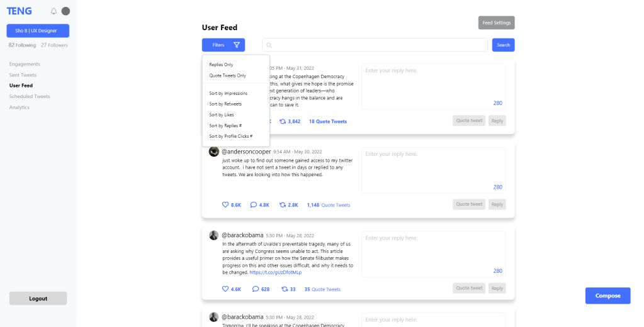The width and height of the screenshot is (644, 327).
Task: Click comment icon on @andersoncooper tweet
Action: (254, 205)
